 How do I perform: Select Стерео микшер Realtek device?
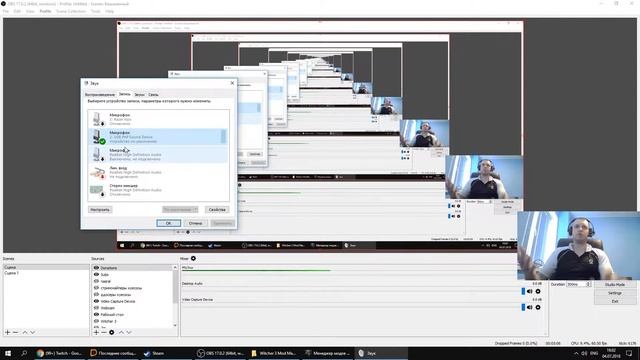(x=158, y=190)
